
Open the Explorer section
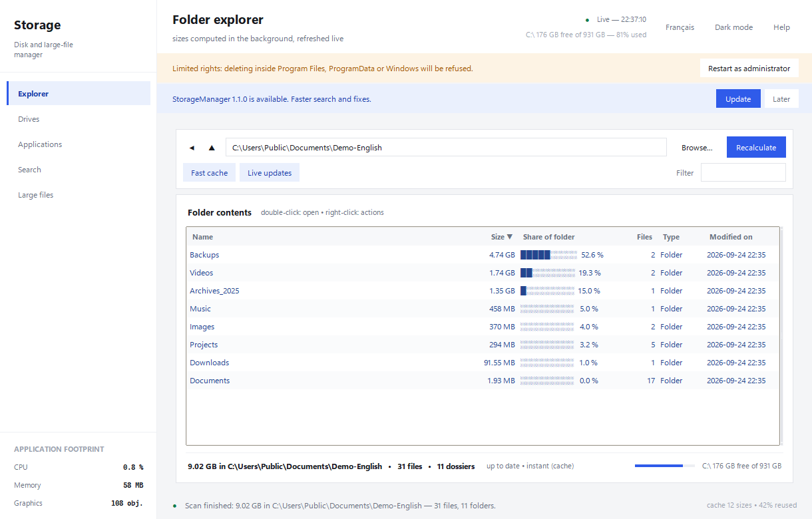pyautogui.click(x=79, y=94)
